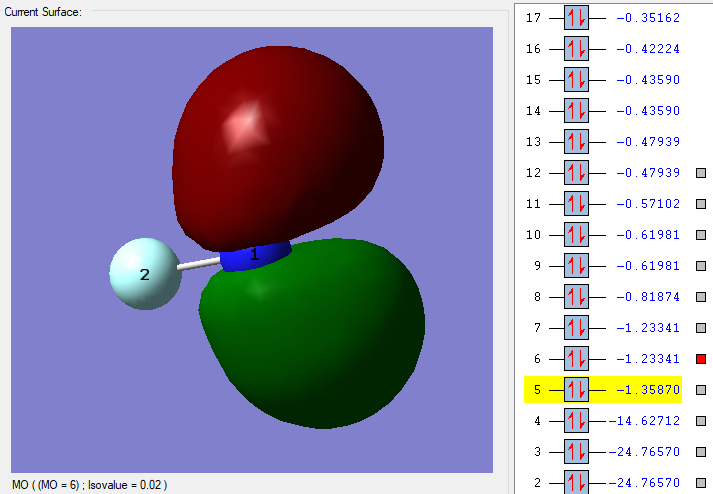Click the electron arrows box for MO 6
Viewport: 713px width, 494px height.
pos(576,358)
